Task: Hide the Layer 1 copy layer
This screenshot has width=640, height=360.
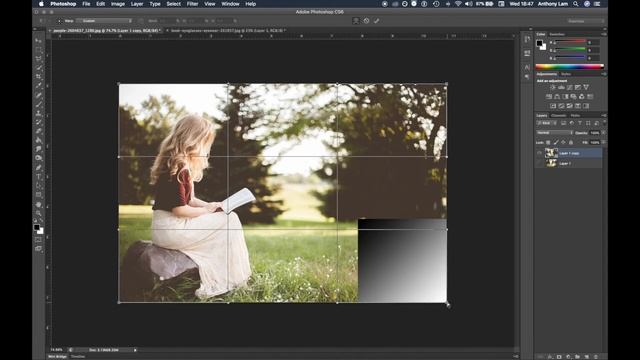Action: [539, 153]
